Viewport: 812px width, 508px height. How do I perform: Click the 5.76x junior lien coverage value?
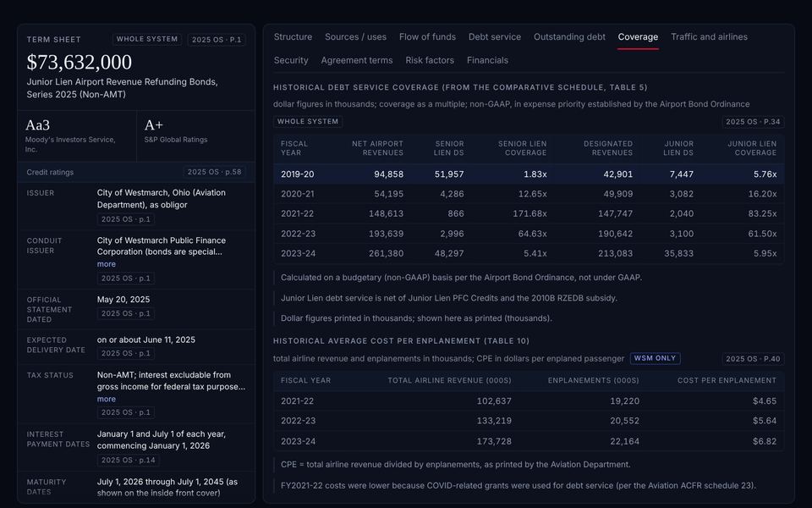point(765,174)
